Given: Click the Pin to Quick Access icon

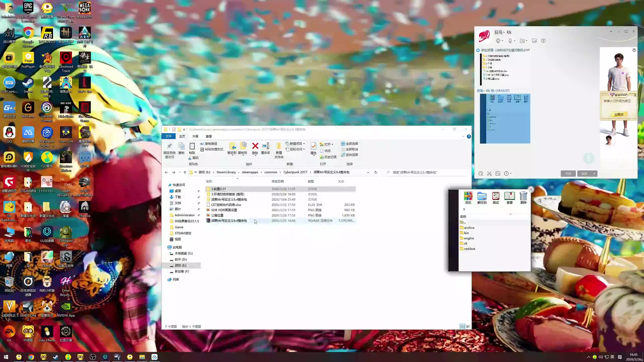Looking at the screenshot, I should coord(169,146).
